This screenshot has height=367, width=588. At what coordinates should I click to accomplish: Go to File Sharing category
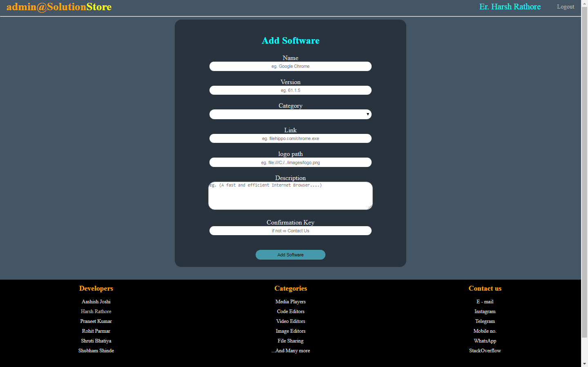(290, 341)
